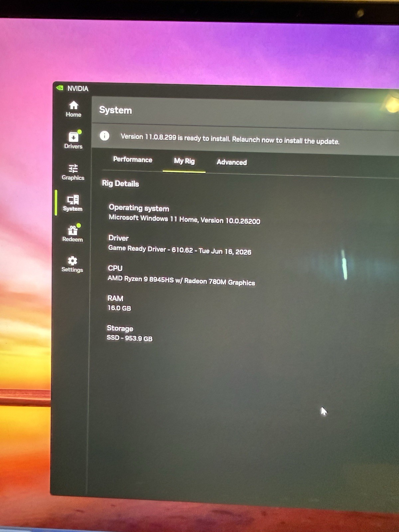Screen dimensions: 399x532
Task: Open Settings via the gear icon
Action: (x=72, y=264)
